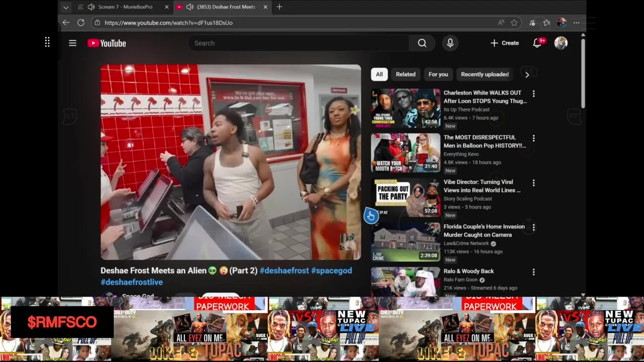The width and height of the screenshot is (644, 362).
Task: Click the #deshaefrost hashtag
Action: coord(284,270)
